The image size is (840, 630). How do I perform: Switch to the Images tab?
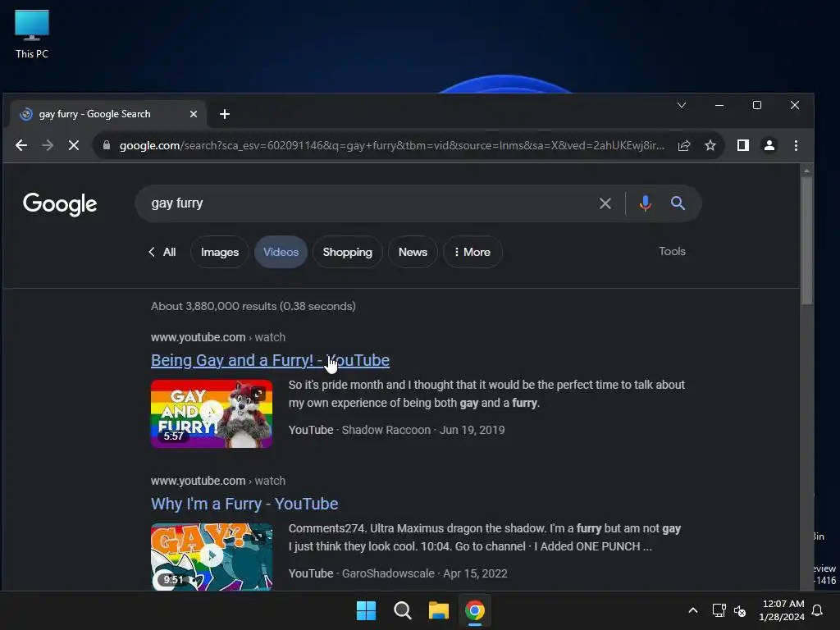[220, 252]
